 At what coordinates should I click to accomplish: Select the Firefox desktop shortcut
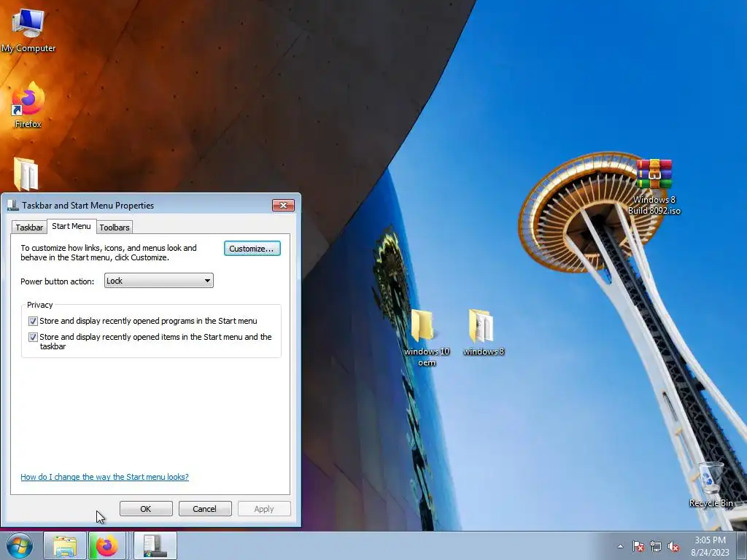point(28,105)
